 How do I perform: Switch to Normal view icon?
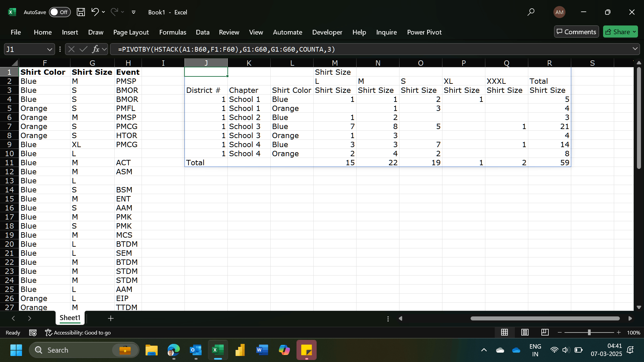coord(504,332)
